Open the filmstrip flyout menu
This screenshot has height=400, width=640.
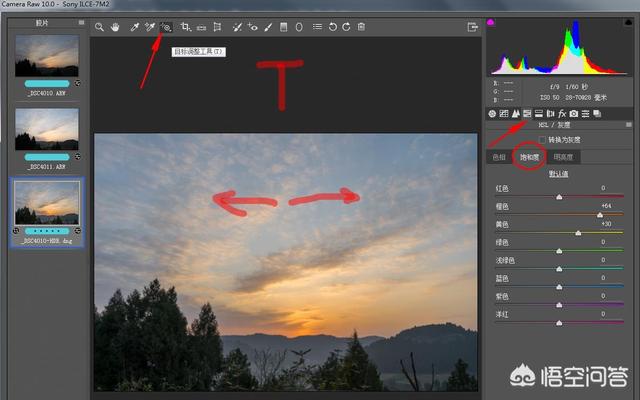point(82,23)
